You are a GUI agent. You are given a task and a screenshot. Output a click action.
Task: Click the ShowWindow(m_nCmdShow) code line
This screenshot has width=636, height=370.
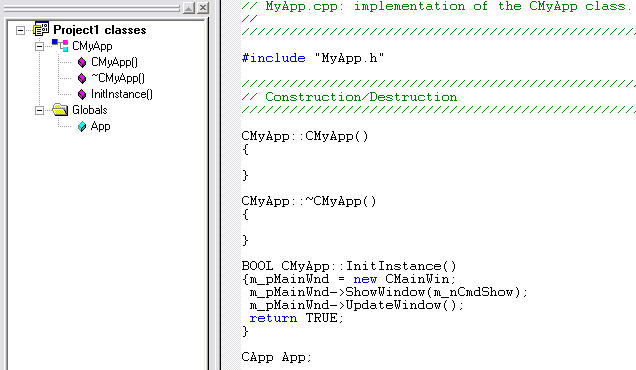[x=389, y=292]
